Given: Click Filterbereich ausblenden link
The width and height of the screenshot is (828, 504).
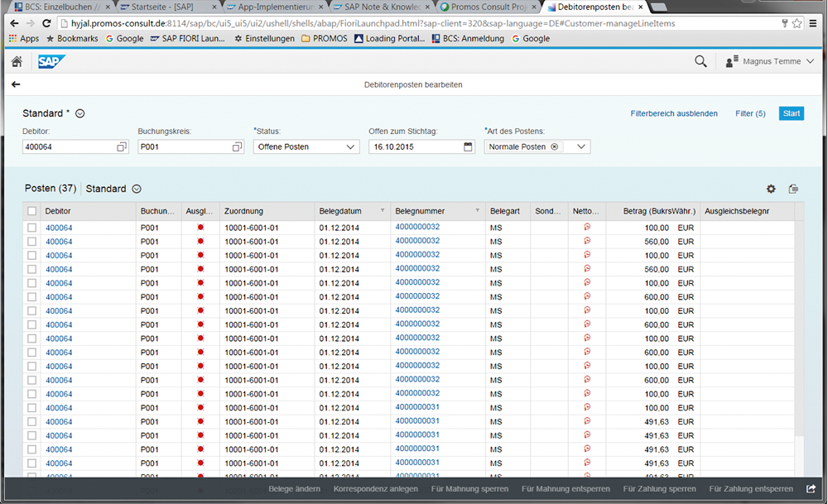Looking at the screenshot, I should pyautogui.click(x=674, y=113).
